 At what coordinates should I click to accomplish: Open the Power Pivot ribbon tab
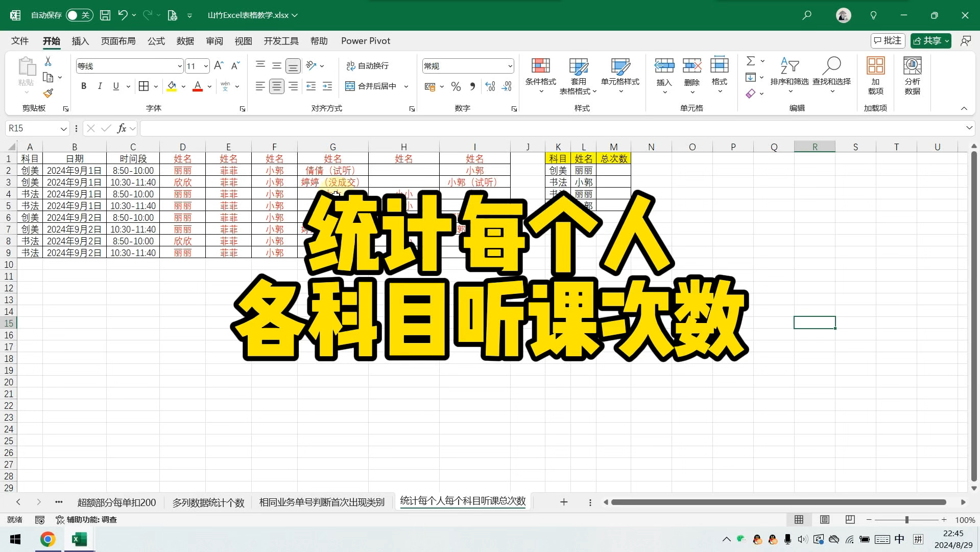366,41
